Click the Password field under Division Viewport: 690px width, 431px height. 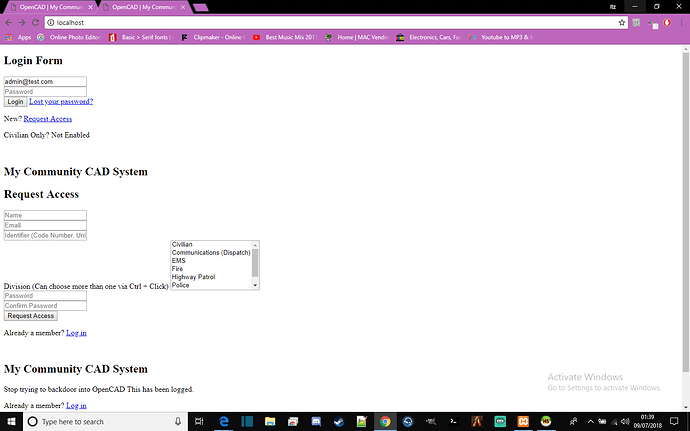pyautogui.click(x=45, y=296)
